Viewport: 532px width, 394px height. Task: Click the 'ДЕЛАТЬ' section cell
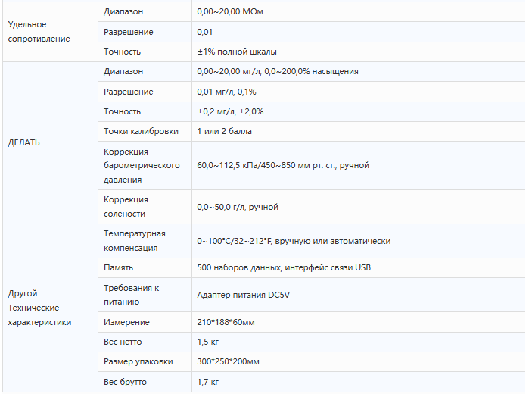pos(24,142)
